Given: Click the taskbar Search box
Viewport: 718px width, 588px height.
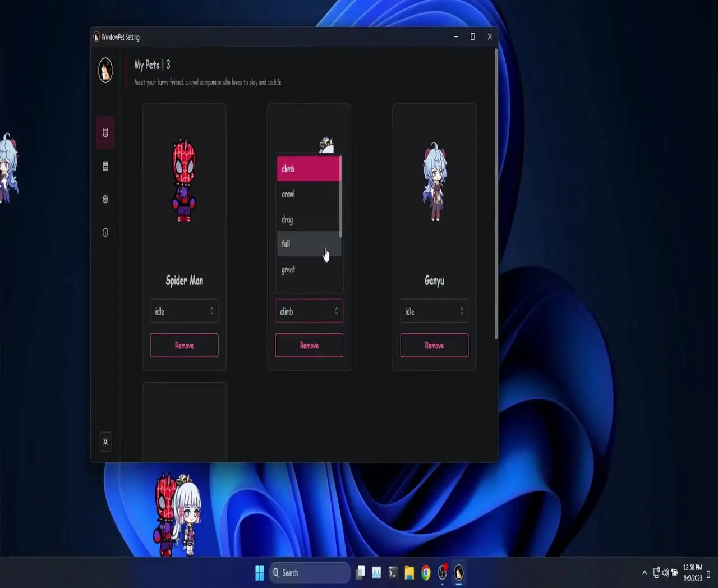Looking at the screenshot, I should pos(310,573).
